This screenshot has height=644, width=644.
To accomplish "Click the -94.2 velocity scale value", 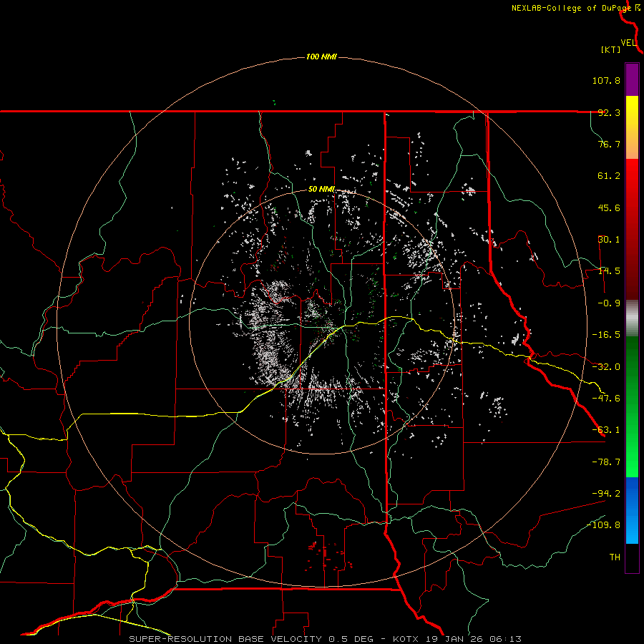I will (x=606, y=494).
